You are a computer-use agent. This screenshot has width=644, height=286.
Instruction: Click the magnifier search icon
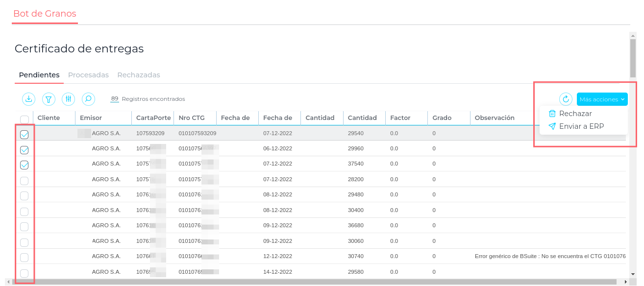(88, 99)
